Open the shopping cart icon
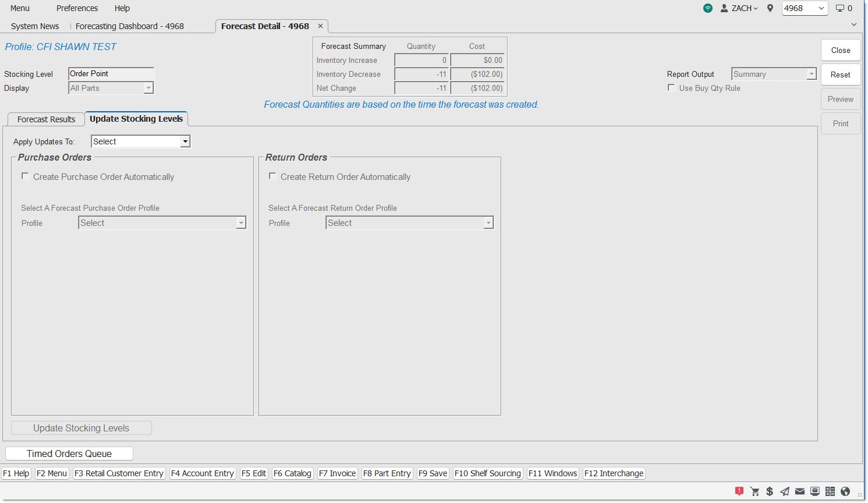The width and height of the screenshot is (868, 503). pos(754,491)
